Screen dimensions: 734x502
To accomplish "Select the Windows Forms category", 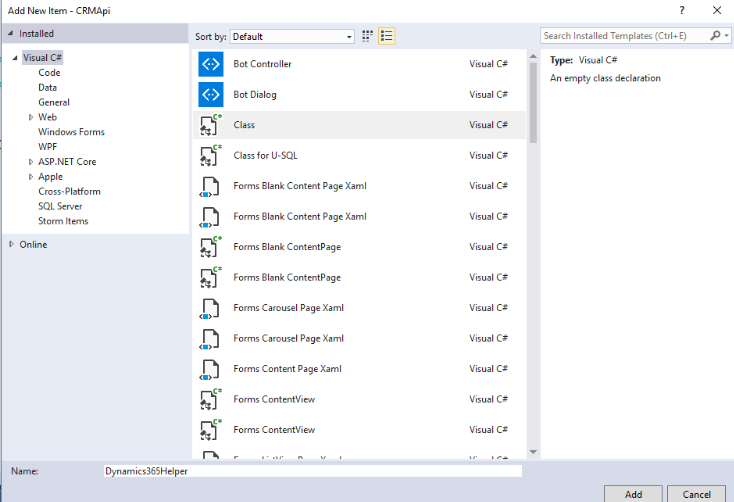I will click(x=71, y=132).
